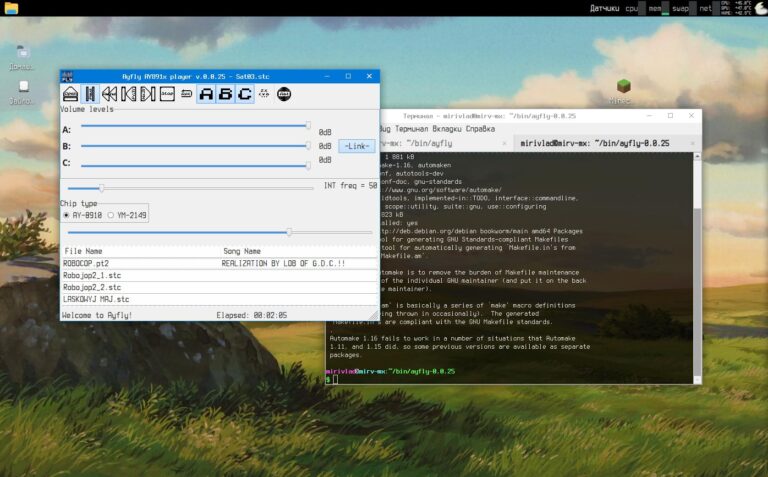Click the Open file eject icon in Ayfly

pos(71,94)
